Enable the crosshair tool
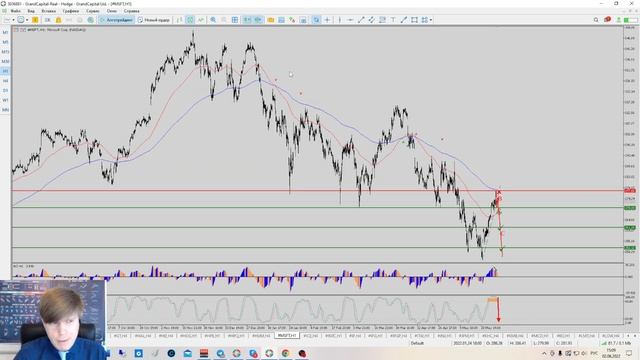640x360 pixels. click(x=327, y=20)
